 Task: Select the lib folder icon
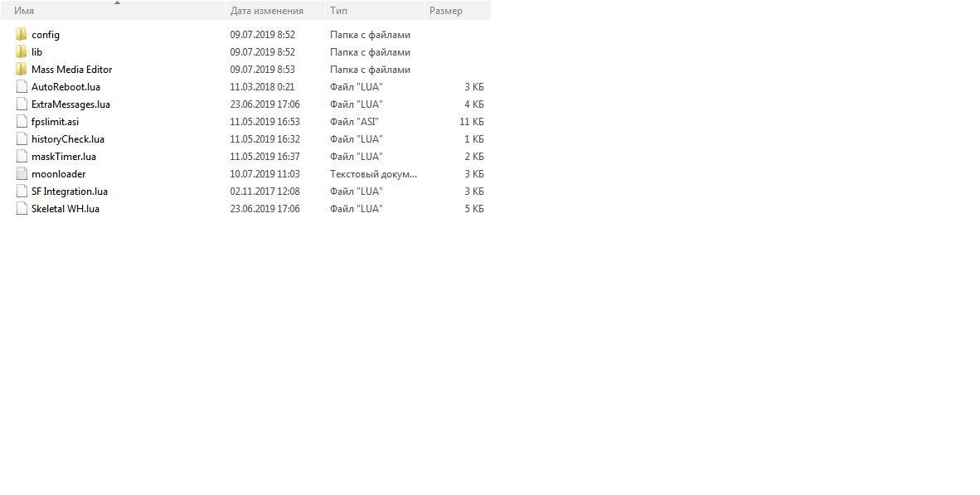coord(22,52)
